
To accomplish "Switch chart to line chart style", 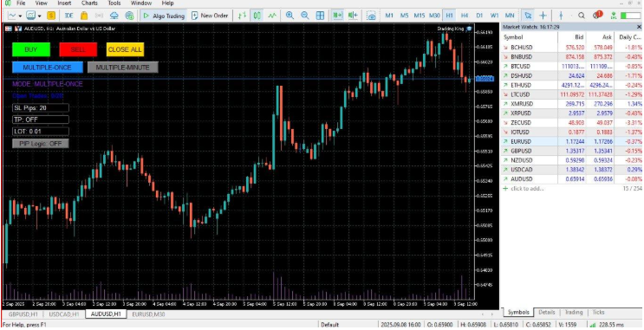I will [x=272, y=16].
